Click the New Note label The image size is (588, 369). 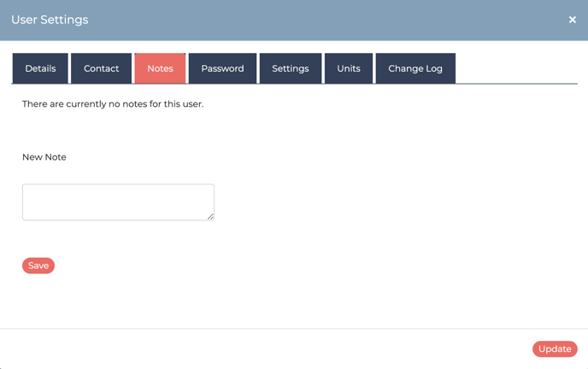tap(44, 157)
